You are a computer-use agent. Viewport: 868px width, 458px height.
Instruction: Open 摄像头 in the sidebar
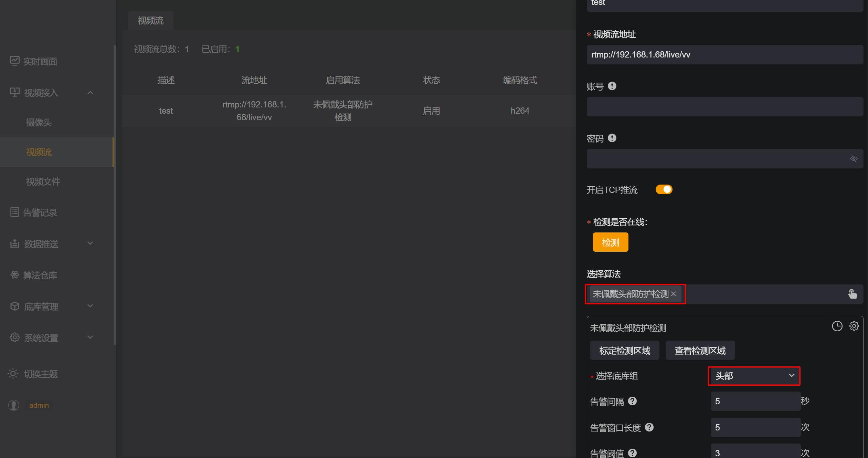(x=39, y=123)
